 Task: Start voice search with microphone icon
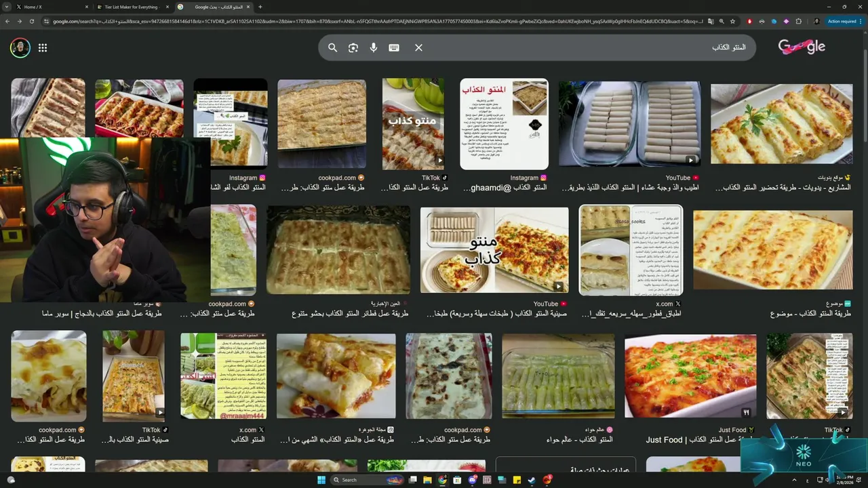point(373,47)
